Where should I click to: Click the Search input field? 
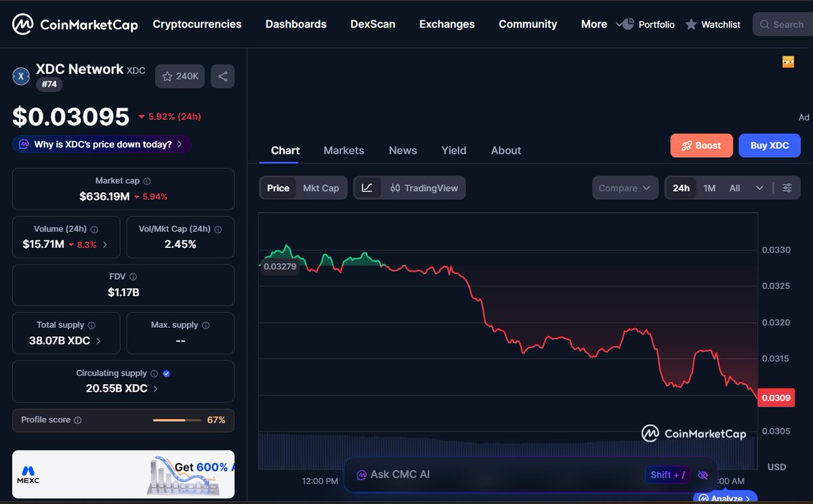(783, 24)
